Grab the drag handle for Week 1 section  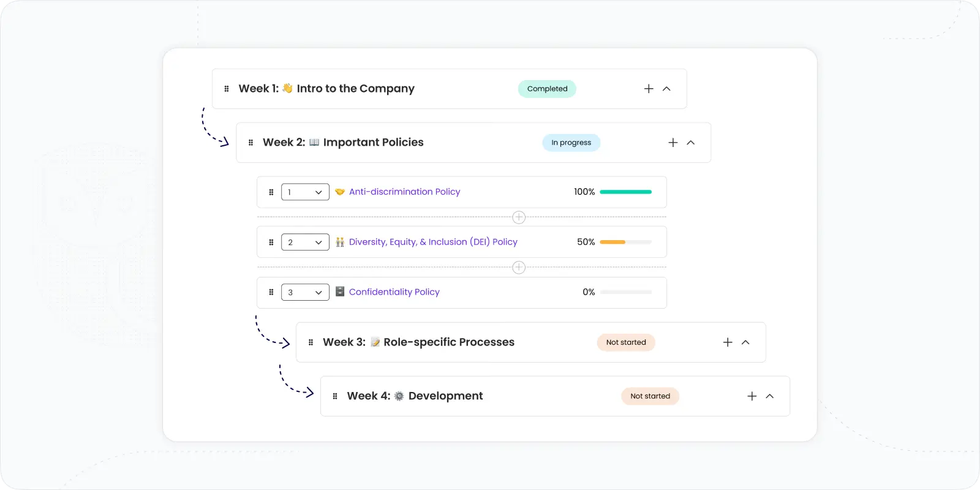coord(227,89)
